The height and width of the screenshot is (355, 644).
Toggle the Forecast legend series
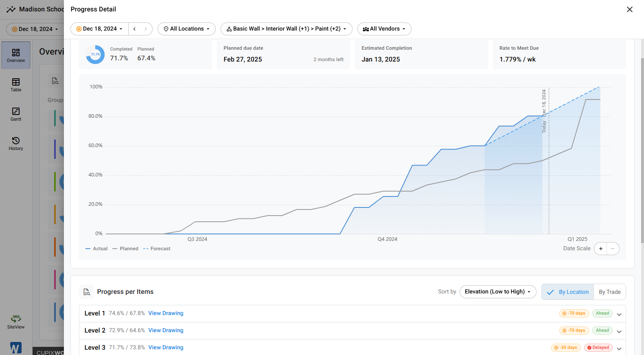pos(157,249)
